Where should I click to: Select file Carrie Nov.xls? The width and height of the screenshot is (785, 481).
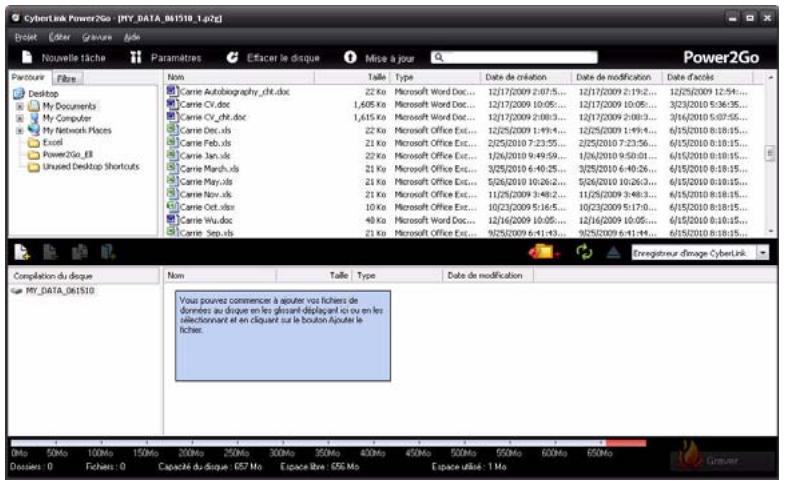point(205,194)
